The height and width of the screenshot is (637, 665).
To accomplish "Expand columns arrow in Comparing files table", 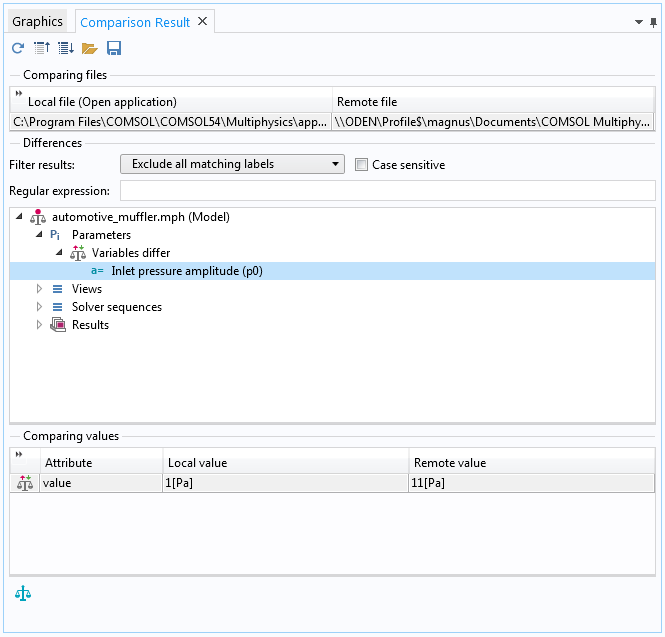I will (19, 93).
